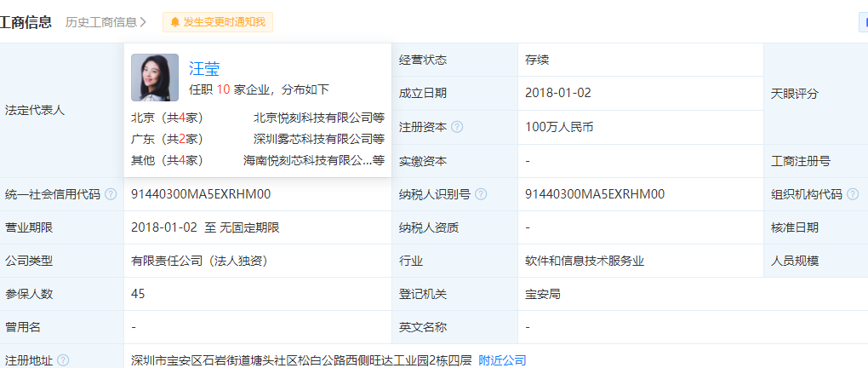The image size is (868, 368).
Task: Click help icon next to 注册资本
Action: point(457,127)
